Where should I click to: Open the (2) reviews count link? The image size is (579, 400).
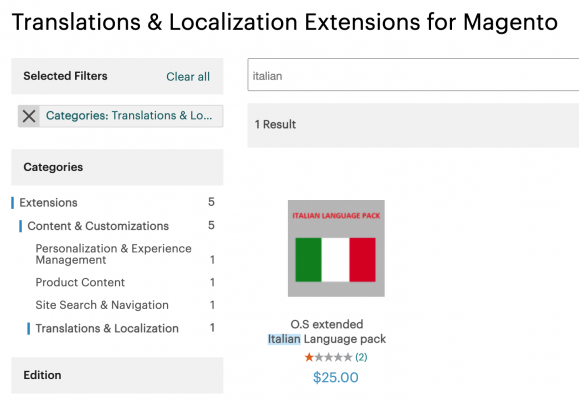(361, 357)
